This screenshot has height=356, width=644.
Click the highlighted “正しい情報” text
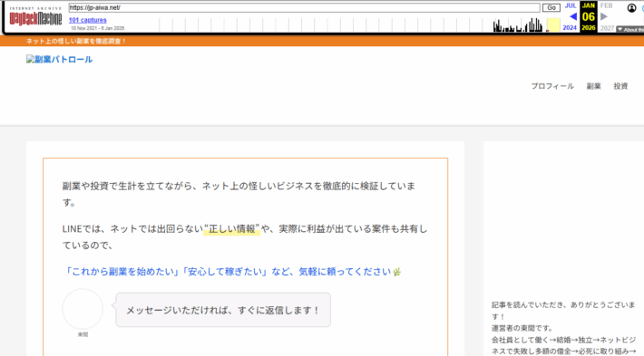231,229
